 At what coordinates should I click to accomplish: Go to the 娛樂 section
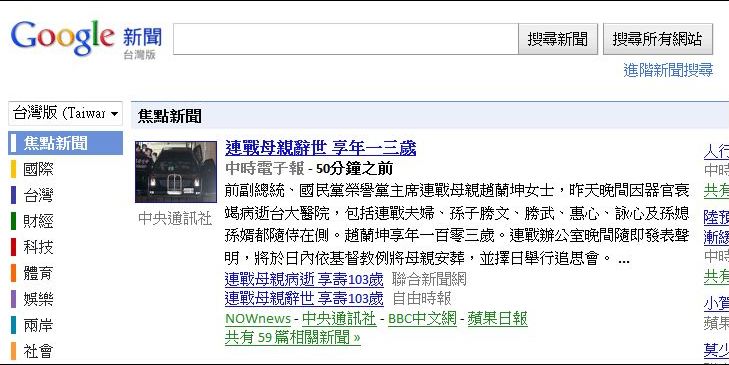(38, 299)
